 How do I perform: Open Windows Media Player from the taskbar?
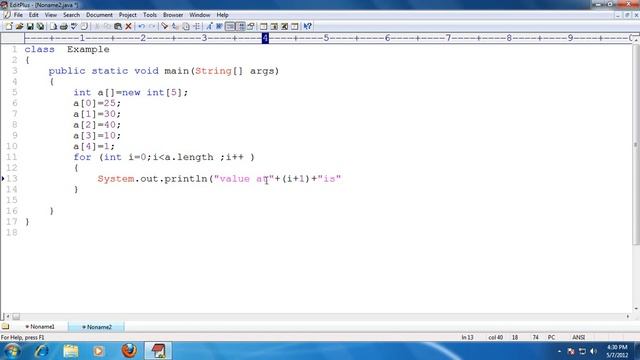coord(98,351)
